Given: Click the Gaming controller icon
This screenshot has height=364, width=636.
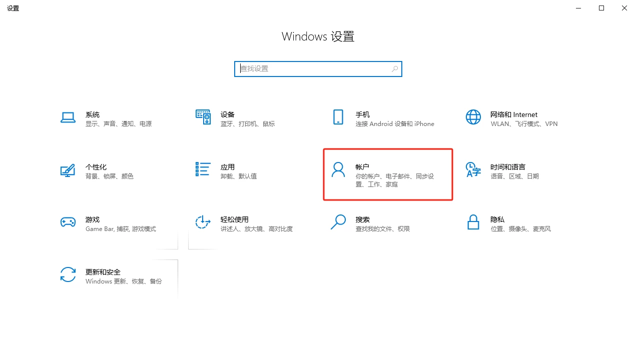Looking at the screenshot, I should click(68, 222).
